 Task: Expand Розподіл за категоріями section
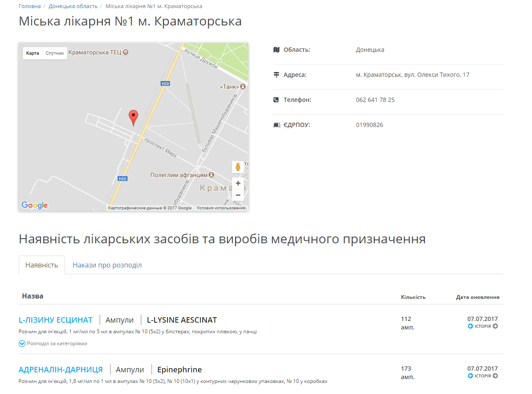[53, 343]
